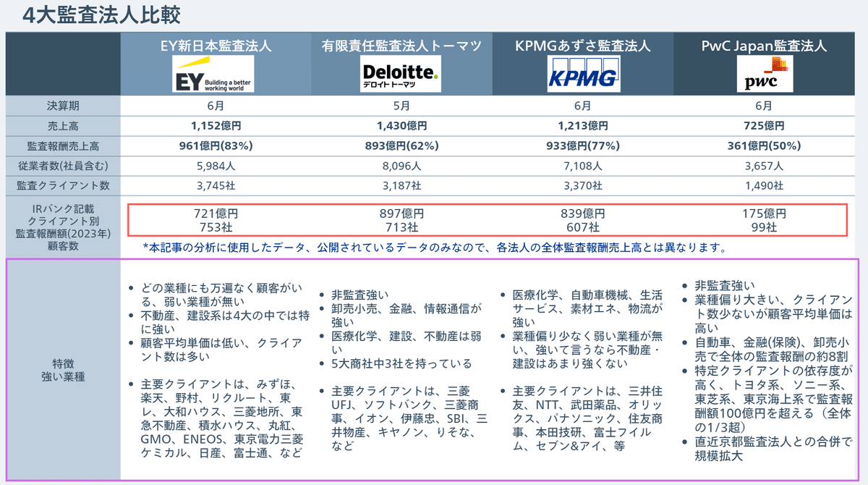Viewport: 868px width, 485px height.
Task: Click the IRバンク記載 row label
Action: (62, 208)
